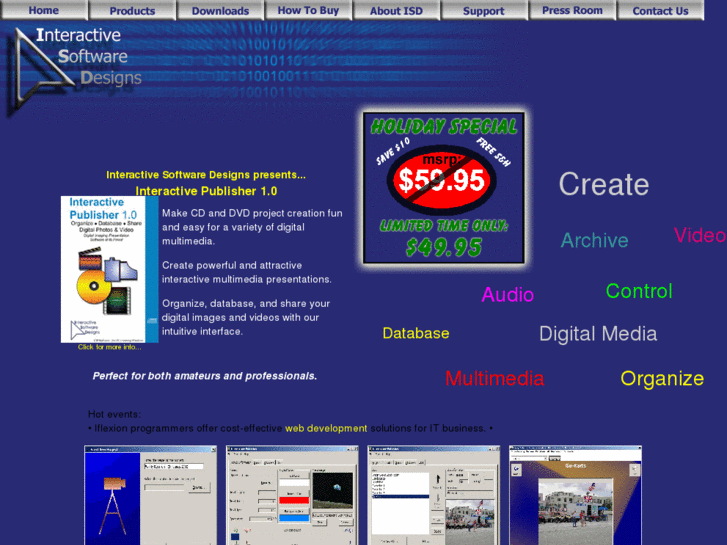The width and height of the screenshot is (727, 545).
Task: Click the Holiday Special $49.95 banner
Action: coord(444,187)
